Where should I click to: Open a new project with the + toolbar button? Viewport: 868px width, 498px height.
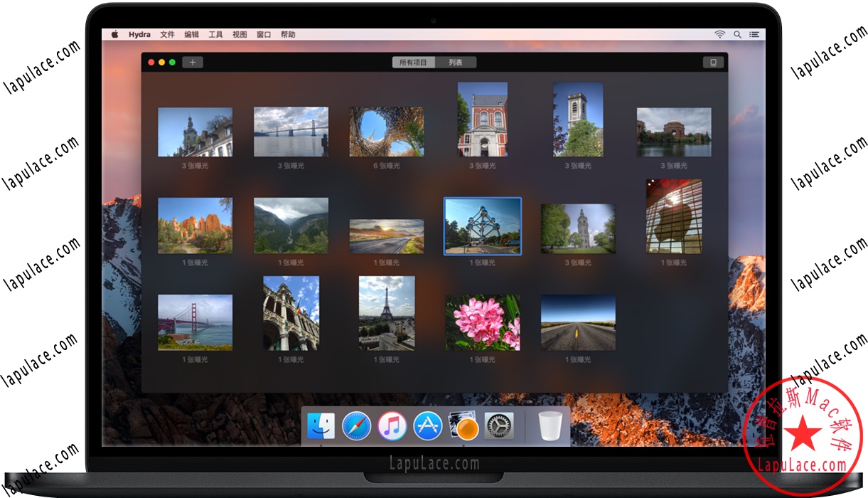coord(192,62)
